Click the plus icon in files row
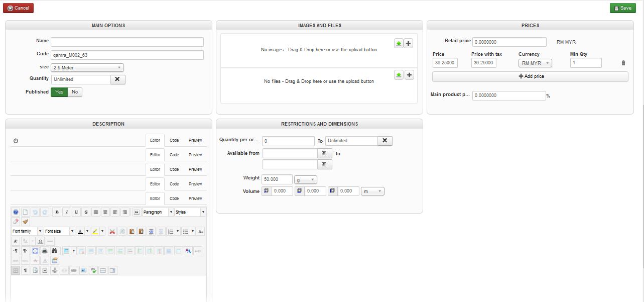This screenshot has width=644, height=302. [409, 75]
